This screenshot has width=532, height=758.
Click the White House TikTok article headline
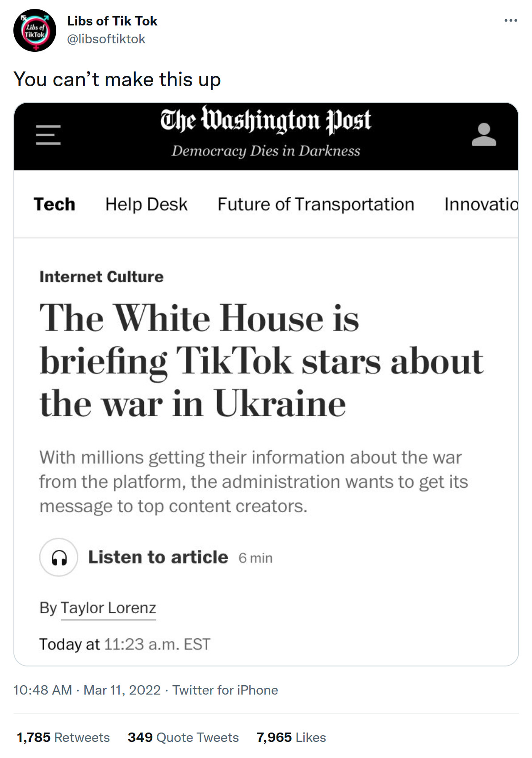pos(261,360)
